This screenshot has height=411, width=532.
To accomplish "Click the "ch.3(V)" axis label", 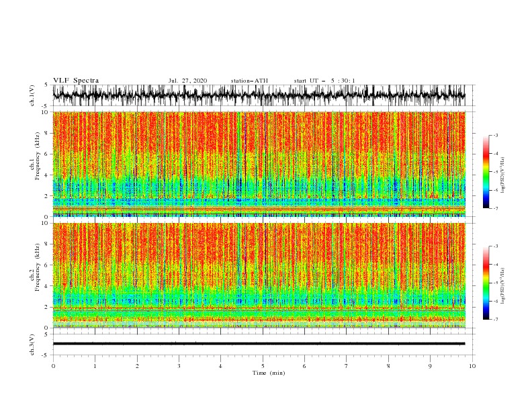I will (32, 345).
